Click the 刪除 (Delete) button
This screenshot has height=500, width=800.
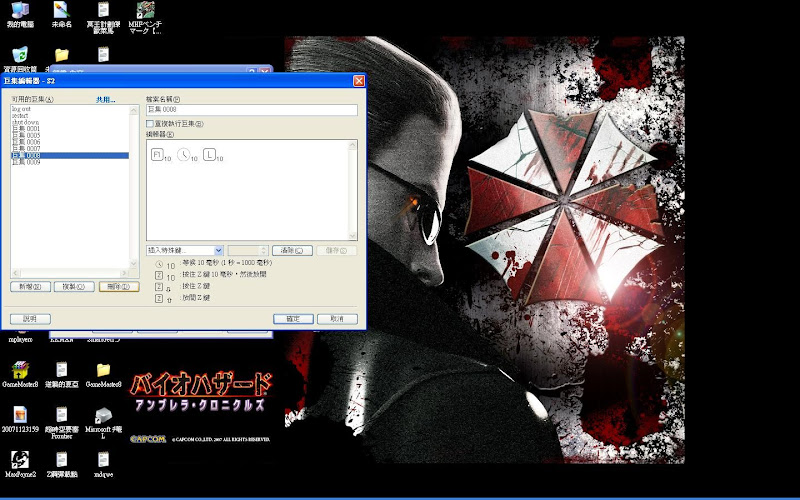119,287
